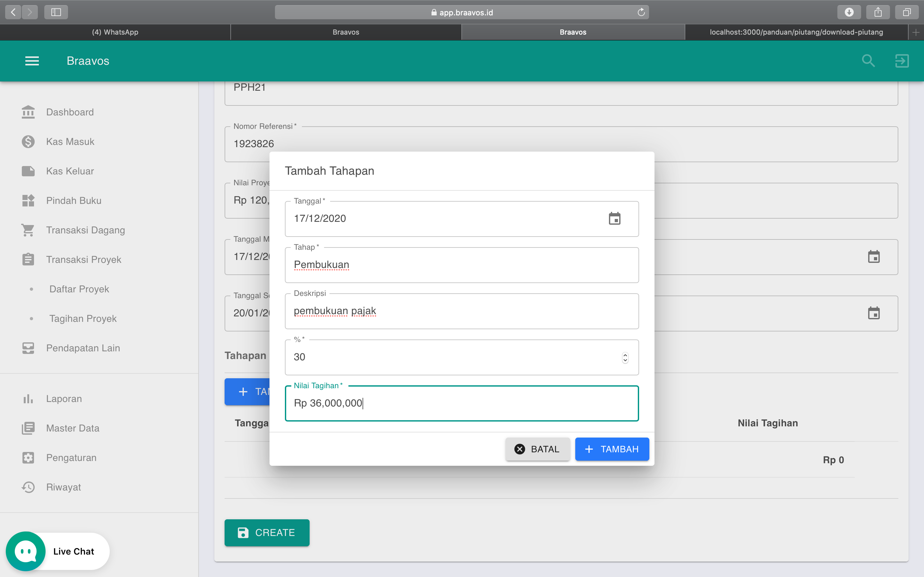Select Transaksi Dagang cart icon

click(x=28, y=230)
